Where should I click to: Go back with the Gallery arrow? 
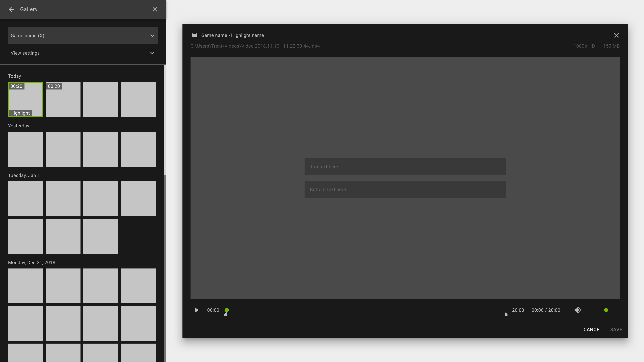coord(11,10)
